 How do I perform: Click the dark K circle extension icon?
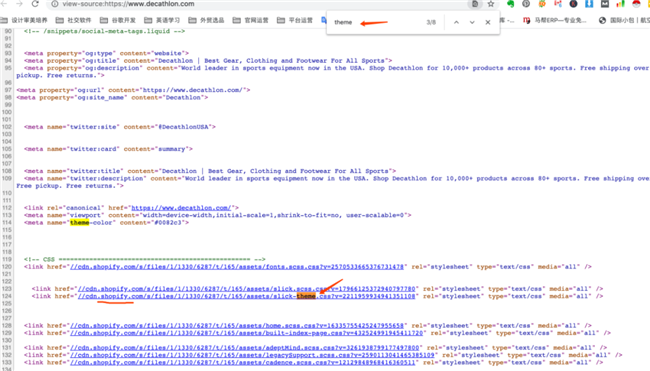(x=573, y=4)
